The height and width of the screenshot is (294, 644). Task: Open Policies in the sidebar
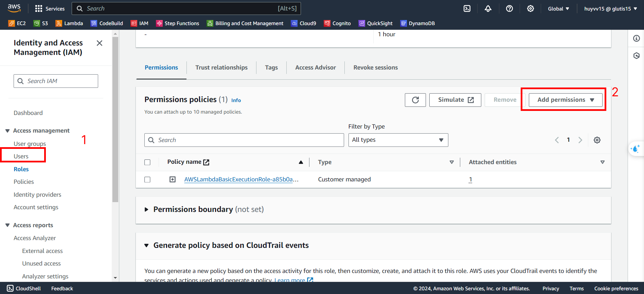24,182
